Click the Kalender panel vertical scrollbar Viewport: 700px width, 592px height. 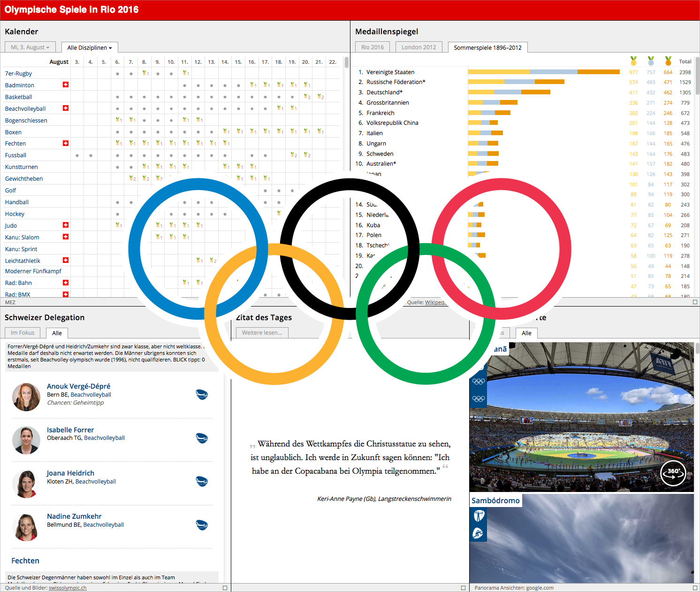click(347, 63)
